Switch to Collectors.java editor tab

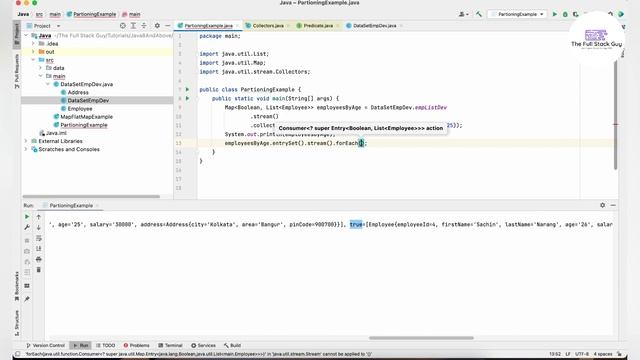[267, 26]
